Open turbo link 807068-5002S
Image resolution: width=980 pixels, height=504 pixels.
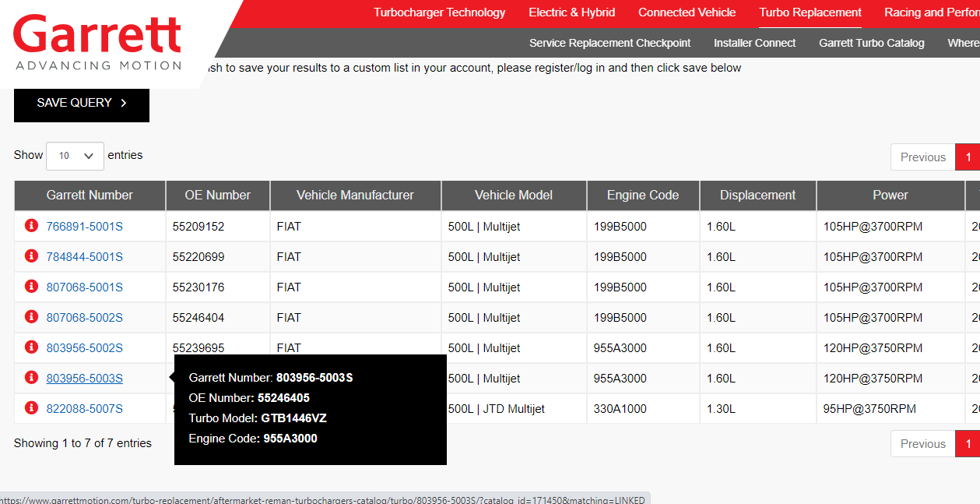point(85,318)
